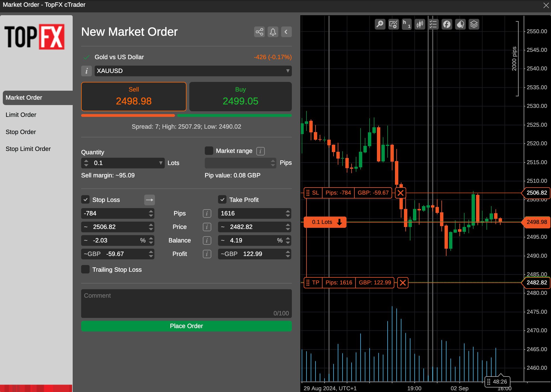Viewport: 551px width, 392px height.
Task: Open the XAUUSD symbol dropdown
Action: click(x=193, y=71)
